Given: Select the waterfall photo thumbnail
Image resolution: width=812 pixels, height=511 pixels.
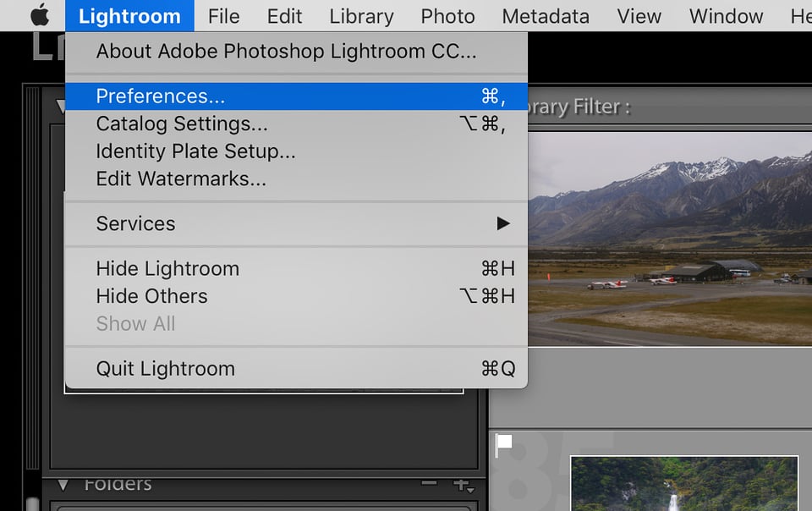Looking at the screenshot, I should 684,484.
